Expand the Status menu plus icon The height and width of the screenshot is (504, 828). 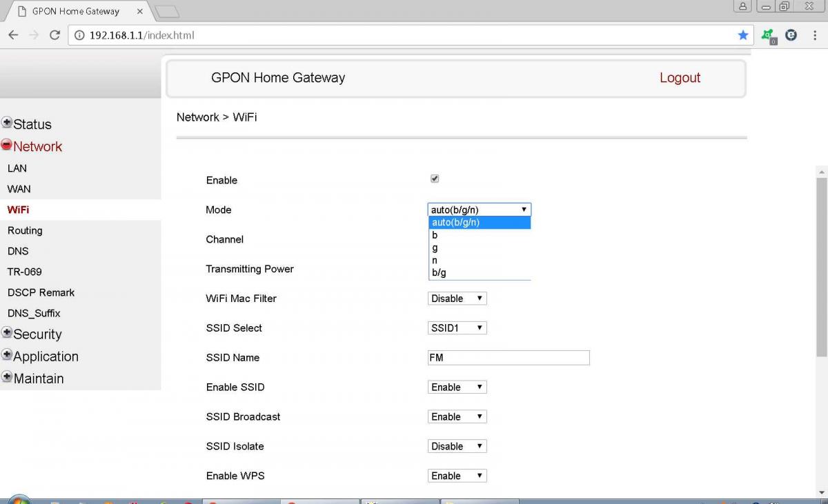(x=7, y=123)
